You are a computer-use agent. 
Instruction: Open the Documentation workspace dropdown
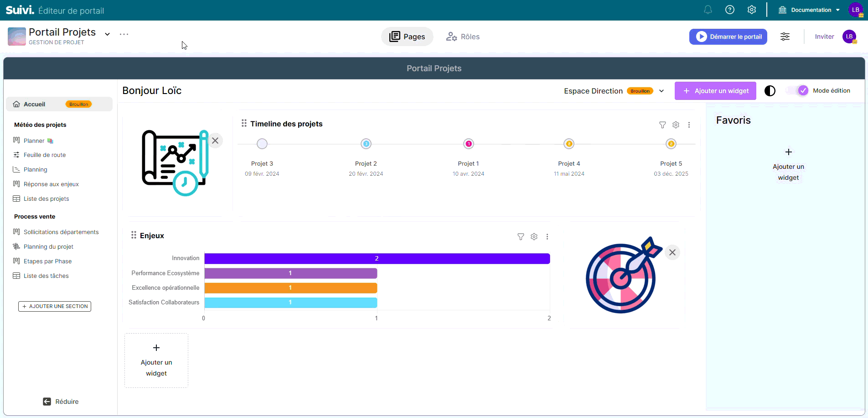[x=810, y=10]
